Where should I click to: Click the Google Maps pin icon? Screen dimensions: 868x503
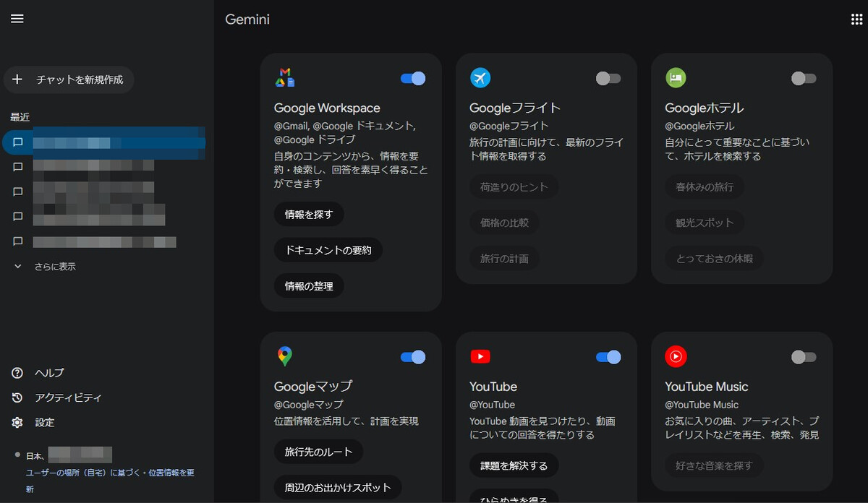(285, 356)
